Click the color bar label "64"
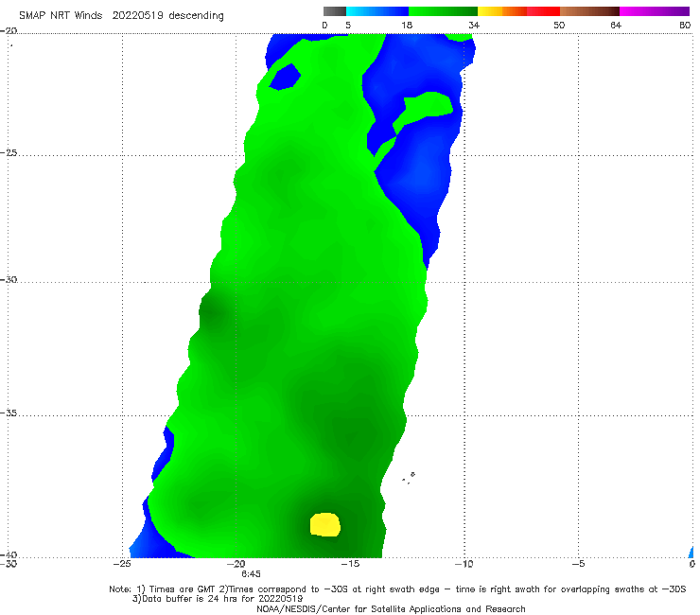 pos(616,26)
